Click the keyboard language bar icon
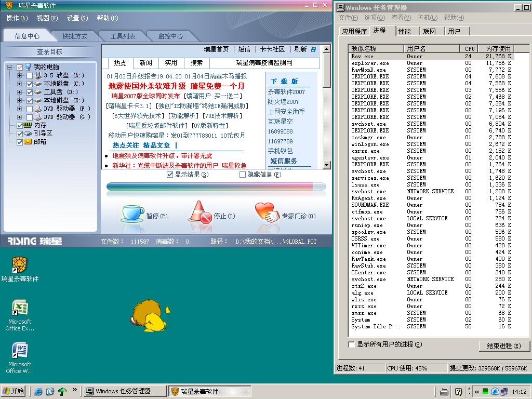532x399 pixels. point(444,392)
